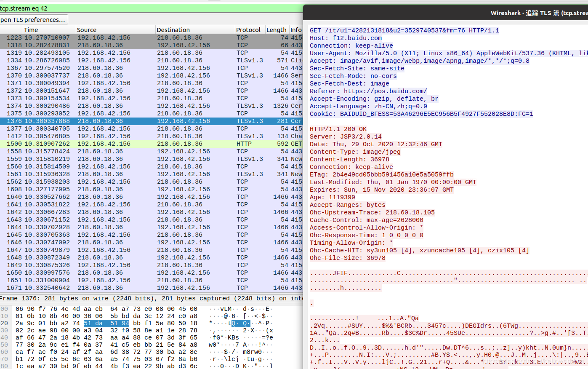Select the 'Frame 1376: 281 bytes on wire' detail line
The image size is (588, 369).
[x=152, y=298]
